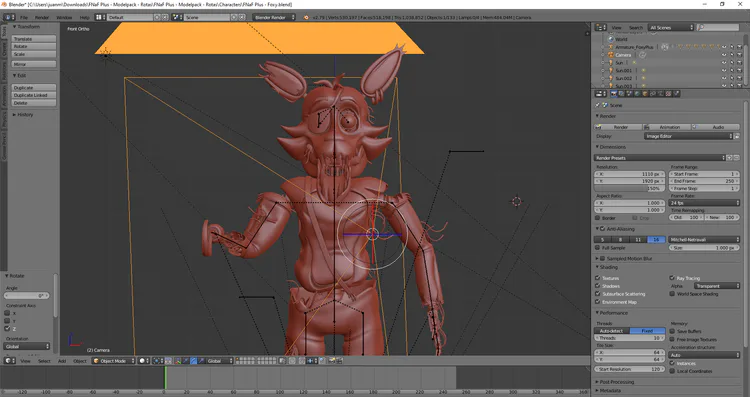
Task: Click the lock interface icon beside Image Editor
Action: (x=737, y=136)
